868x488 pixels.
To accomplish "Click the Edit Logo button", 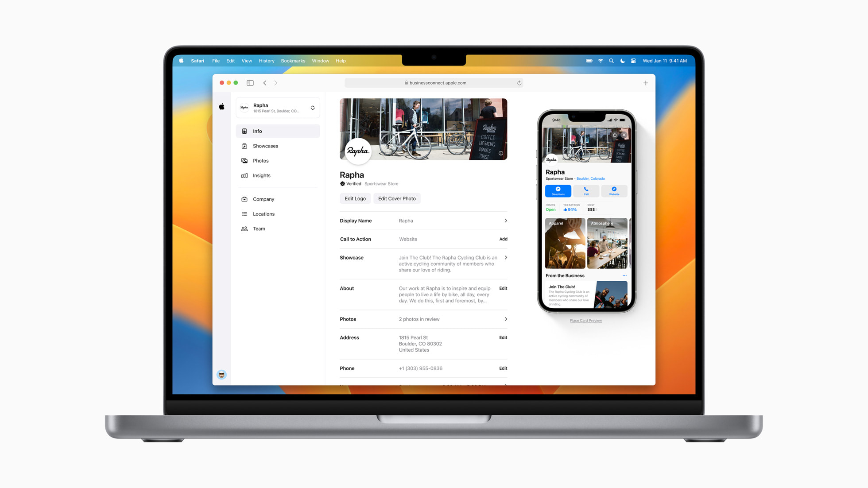I will tap(354, 198).
